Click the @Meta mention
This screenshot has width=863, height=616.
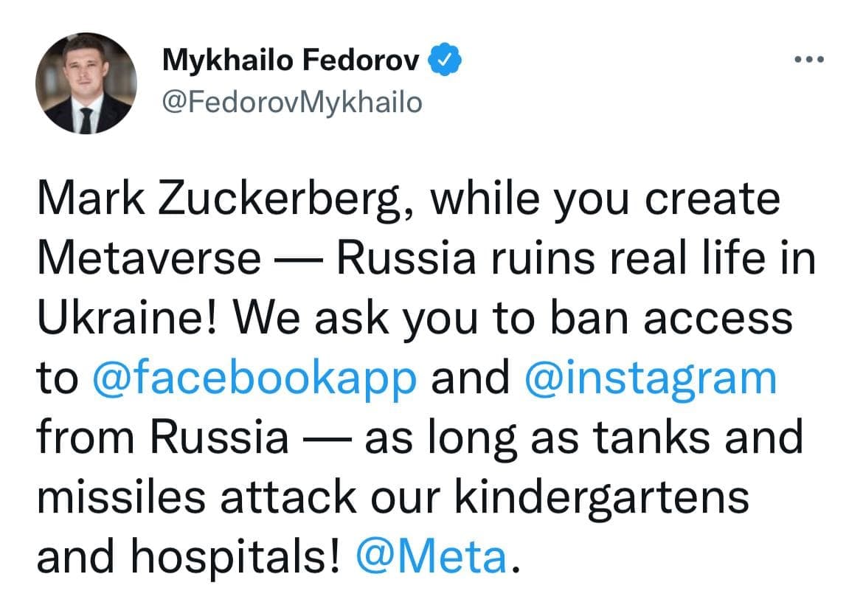click(431, 556)
